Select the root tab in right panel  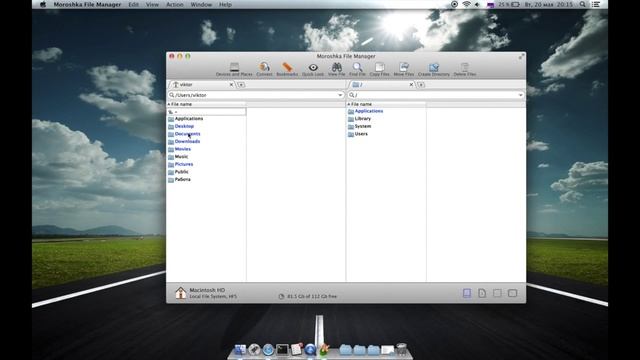click(382, 84)
